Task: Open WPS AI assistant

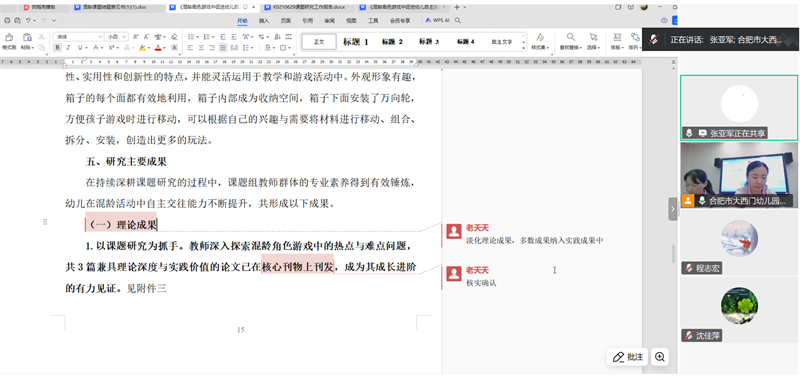Action: point(437,20)
